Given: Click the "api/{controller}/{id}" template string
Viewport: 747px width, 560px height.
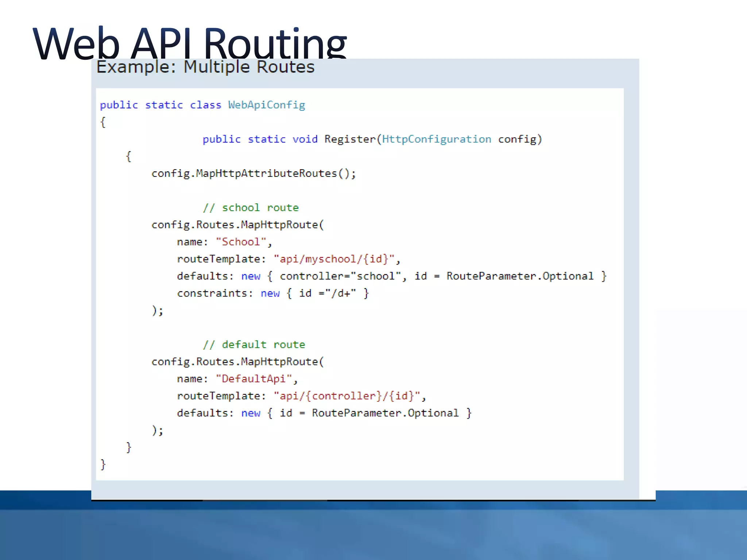Looking at the screenshot, I should (x=347, y=396).
